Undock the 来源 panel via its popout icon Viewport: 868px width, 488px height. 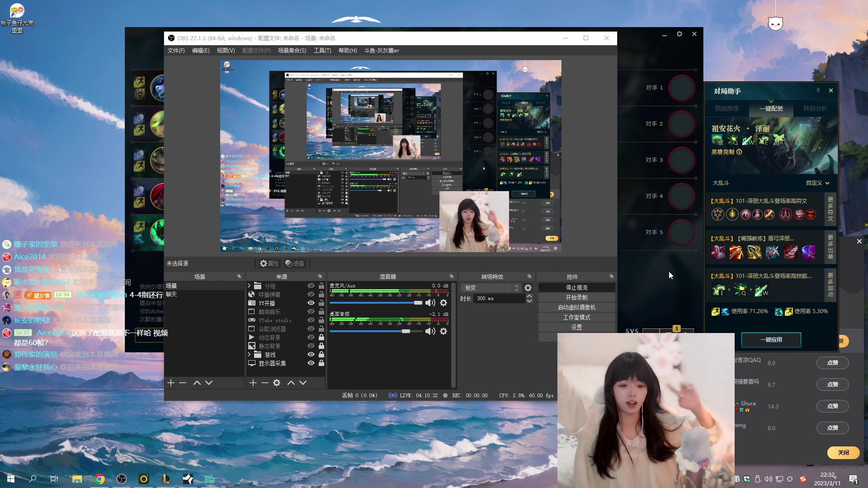320,277
